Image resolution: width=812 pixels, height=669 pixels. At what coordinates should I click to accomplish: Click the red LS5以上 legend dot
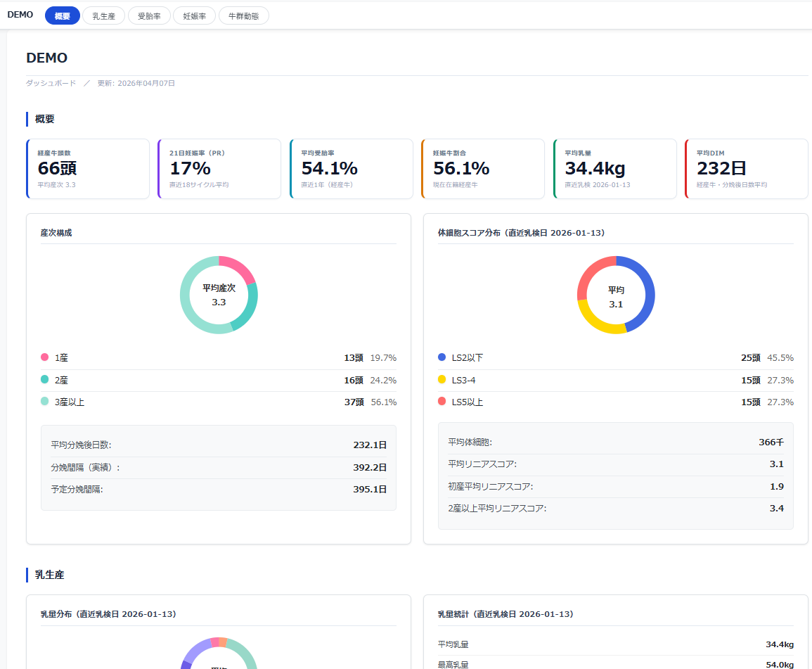pos(442,401)
